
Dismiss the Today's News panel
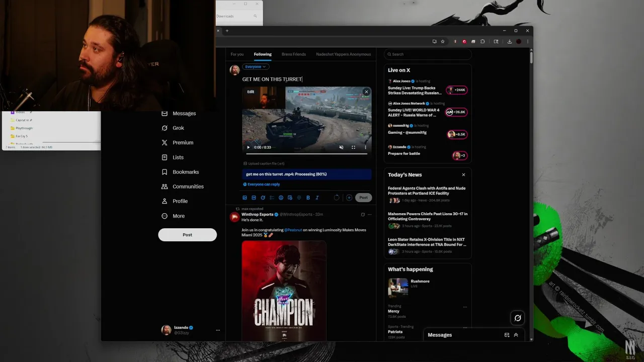coord(463,175)
